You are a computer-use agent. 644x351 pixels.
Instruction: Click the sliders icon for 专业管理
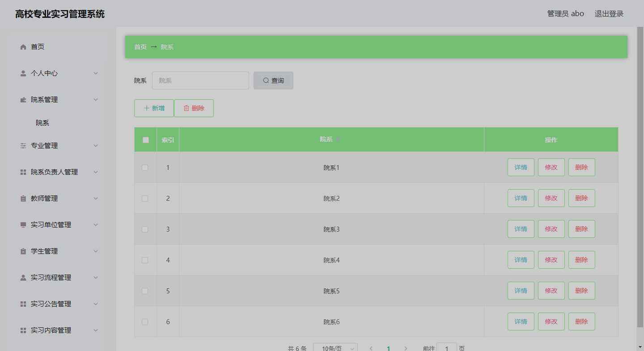pyautogui.click(x=23, y=146)
